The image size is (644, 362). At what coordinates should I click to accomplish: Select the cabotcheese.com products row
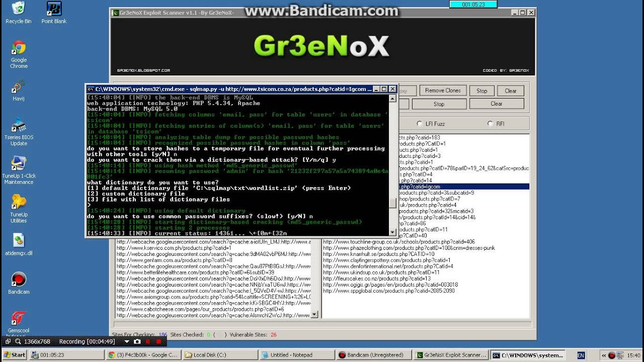[x=200, y=309]
